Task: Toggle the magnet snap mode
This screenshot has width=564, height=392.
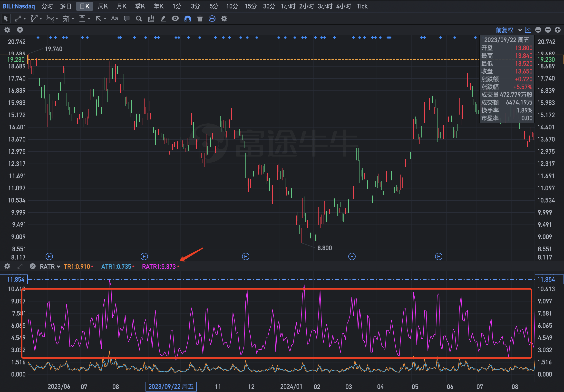Action: point(188,19)
